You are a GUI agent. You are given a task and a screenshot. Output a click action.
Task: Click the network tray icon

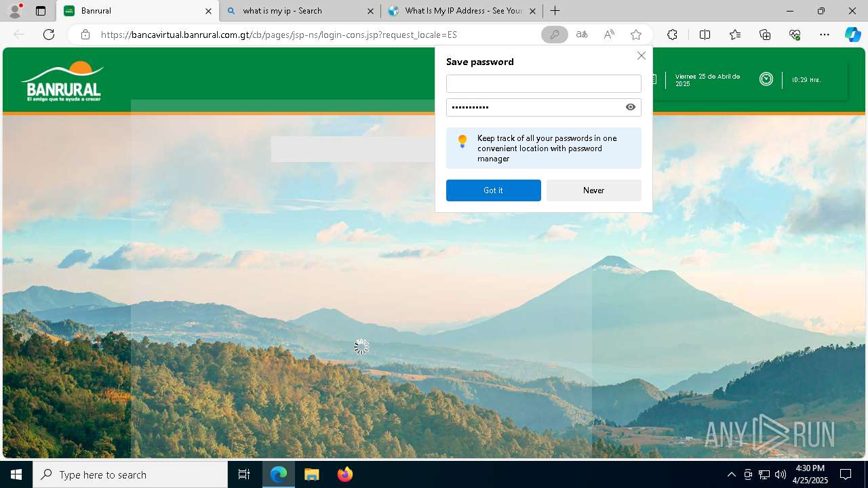pyautogui.click(x=764, y=474)
